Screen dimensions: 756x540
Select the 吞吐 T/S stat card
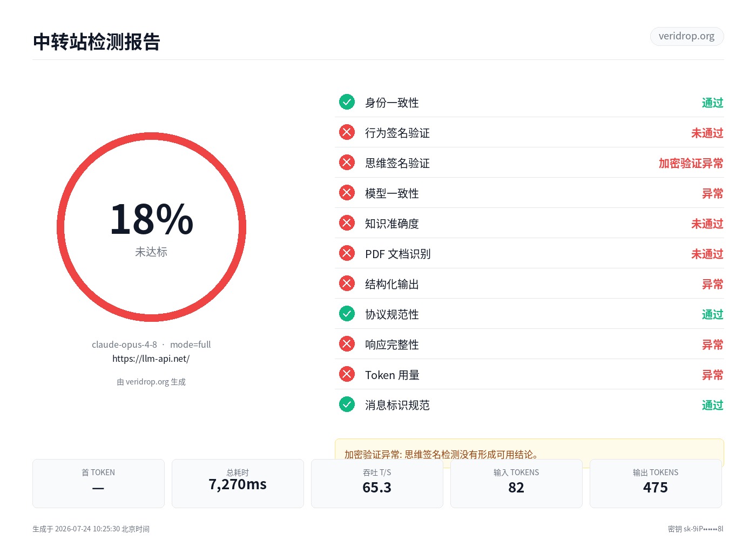(x=377, y=483)
